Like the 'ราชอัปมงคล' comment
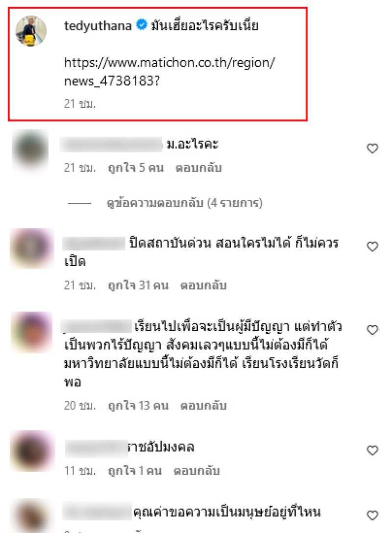The height and width of the screenshot is (533, 392). [x=372, y=450]
